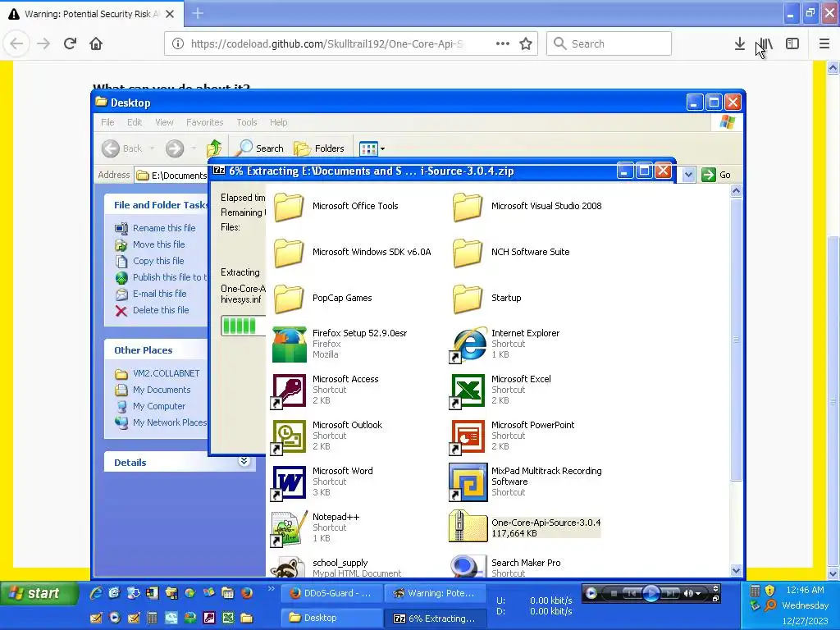Open File menu in Desktop explorer window
The width and height of the screenshot is (840, 630).
[x=107, y=122]
